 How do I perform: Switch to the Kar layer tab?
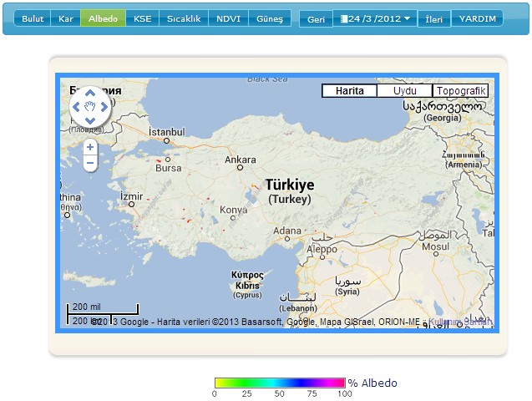[65, 18]
